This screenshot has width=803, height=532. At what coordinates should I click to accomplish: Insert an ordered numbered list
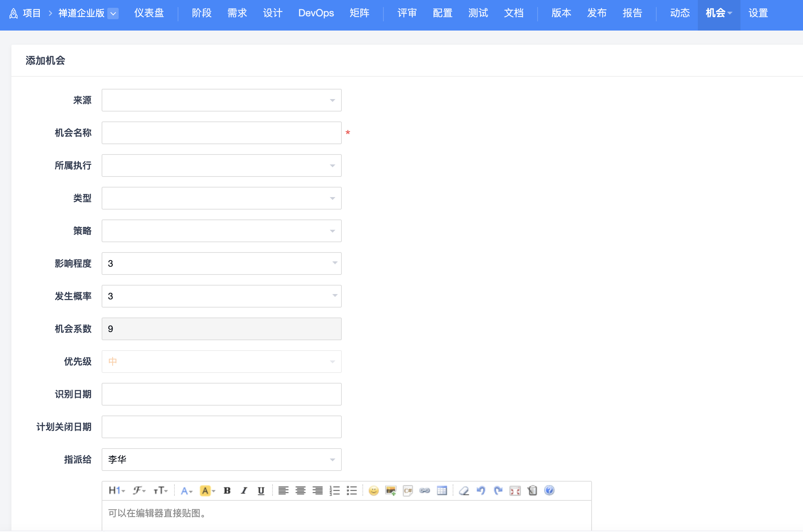(334, 491)
